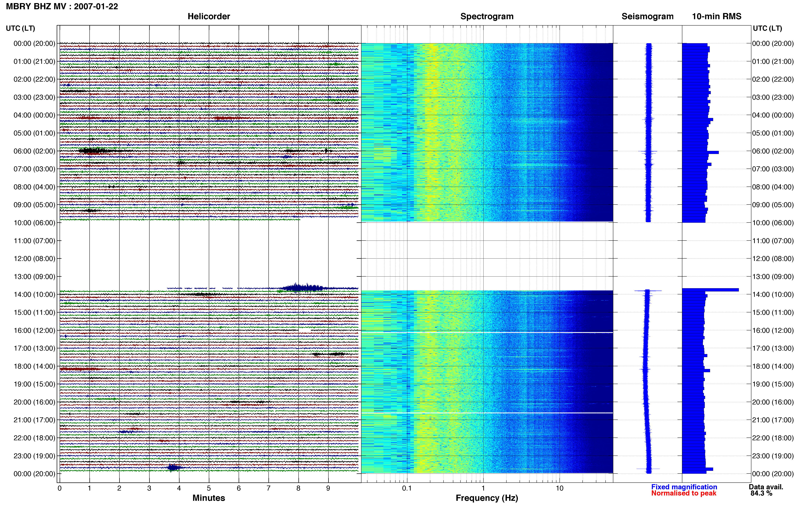Select right-axis time label '23:00 (19:00)'
This screenshot has height=508, width=812.
(773, 456)
